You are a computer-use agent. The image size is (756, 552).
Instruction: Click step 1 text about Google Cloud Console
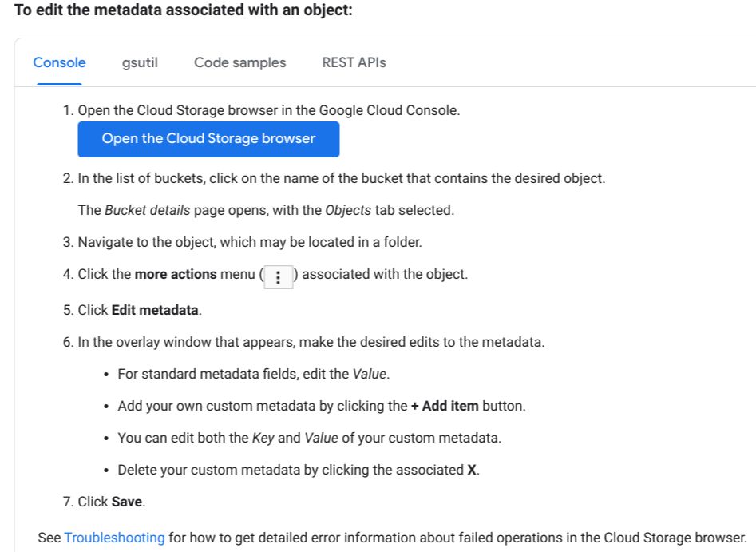(x=268, y=110)
